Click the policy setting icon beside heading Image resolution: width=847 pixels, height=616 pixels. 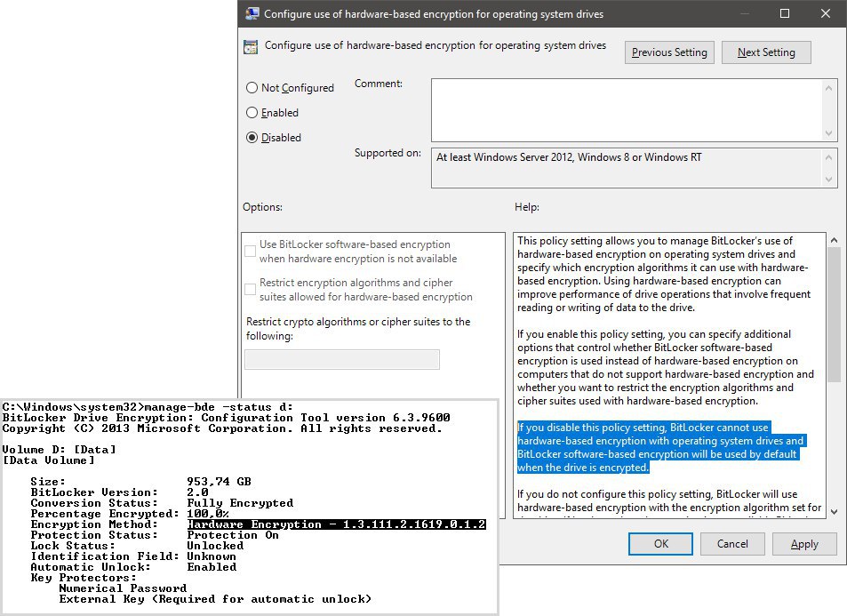point(251,47)
